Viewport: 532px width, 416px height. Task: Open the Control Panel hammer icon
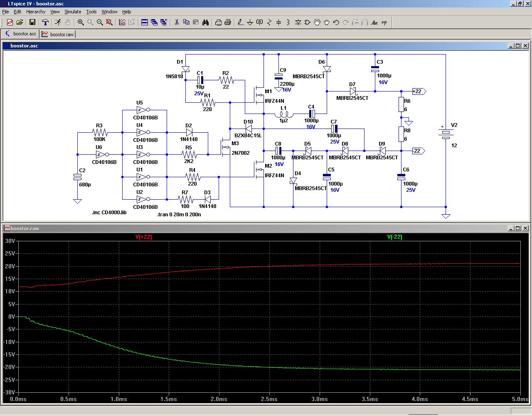tap(45, 22)
